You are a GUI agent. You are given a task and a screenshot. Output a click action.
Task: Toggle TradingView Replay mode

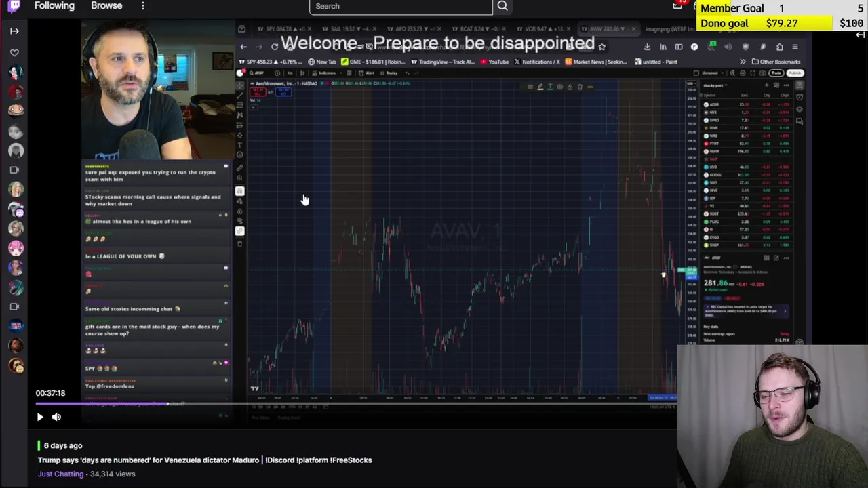389,73
